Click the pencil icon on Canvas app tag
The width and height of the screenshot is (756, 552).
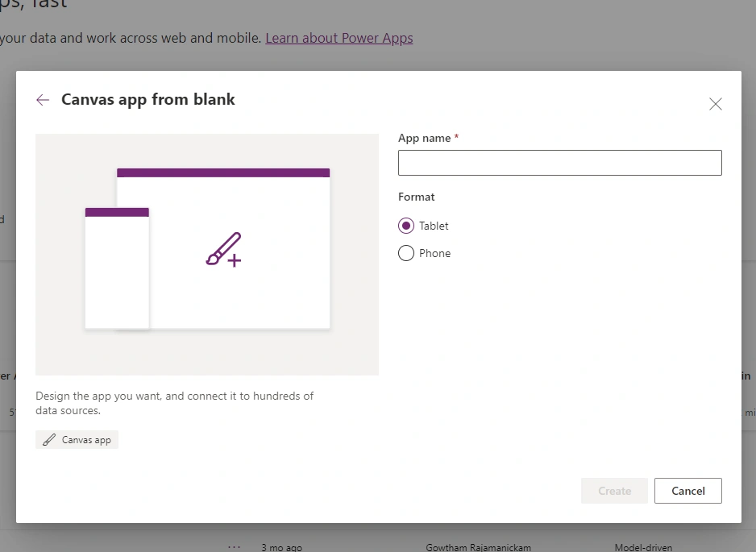(48, 440)
